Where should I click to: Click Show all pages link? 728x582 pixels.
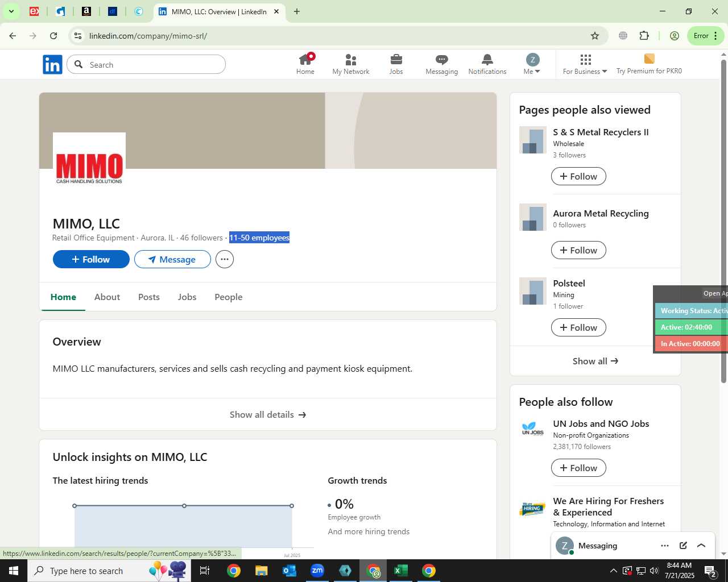pyautogui.click(x=595, y=361)
